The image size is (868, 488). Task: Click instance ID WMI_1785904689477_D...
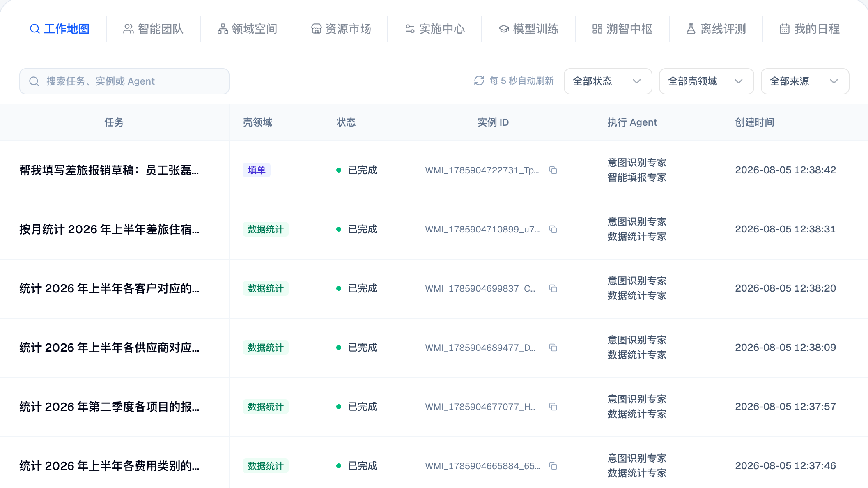click(x=480, y=348)
